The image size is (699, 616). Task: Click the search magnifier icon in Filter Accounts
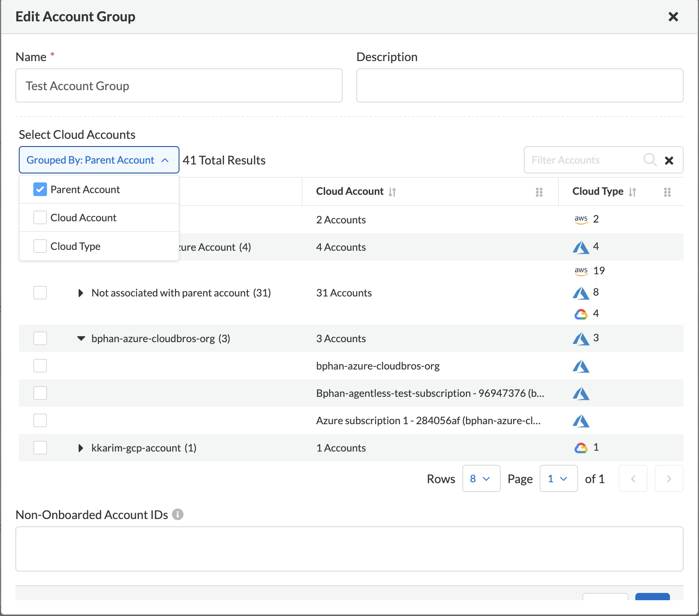(650, 160)
